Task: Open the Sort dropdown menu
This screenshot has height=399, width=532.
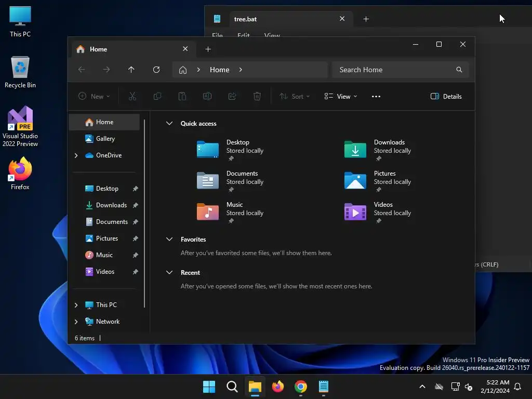Action: 295,96
